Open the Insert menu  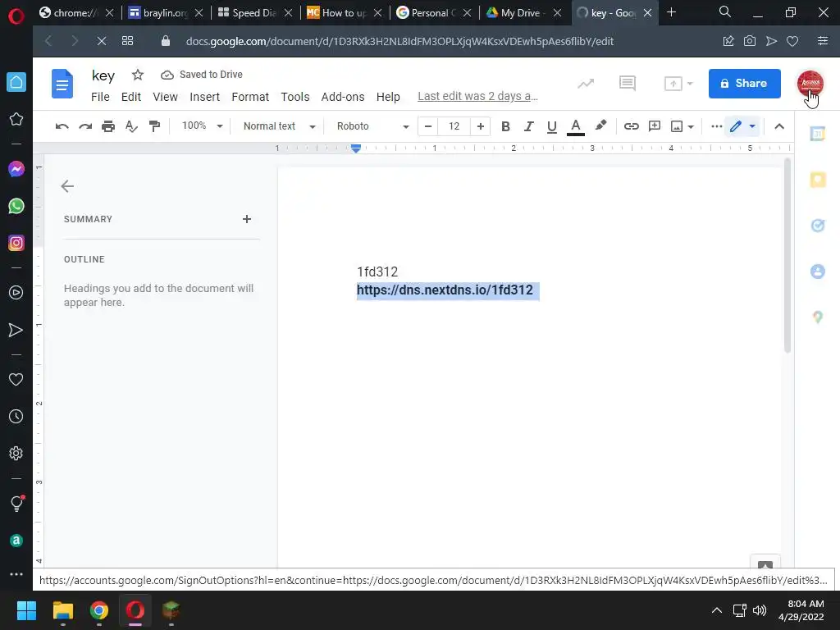204,97
